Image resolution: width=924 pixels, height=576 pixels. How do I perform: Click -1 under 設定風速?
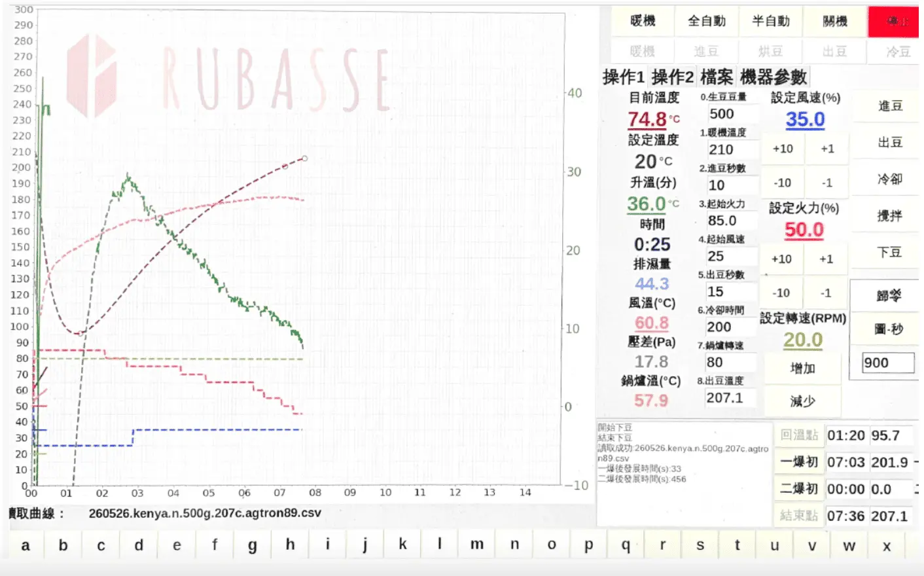(x=828, y=183)
